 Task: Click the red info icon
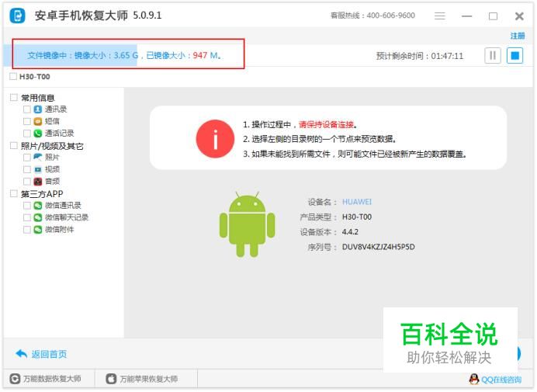pyautogui.click(x=215, y=139)
